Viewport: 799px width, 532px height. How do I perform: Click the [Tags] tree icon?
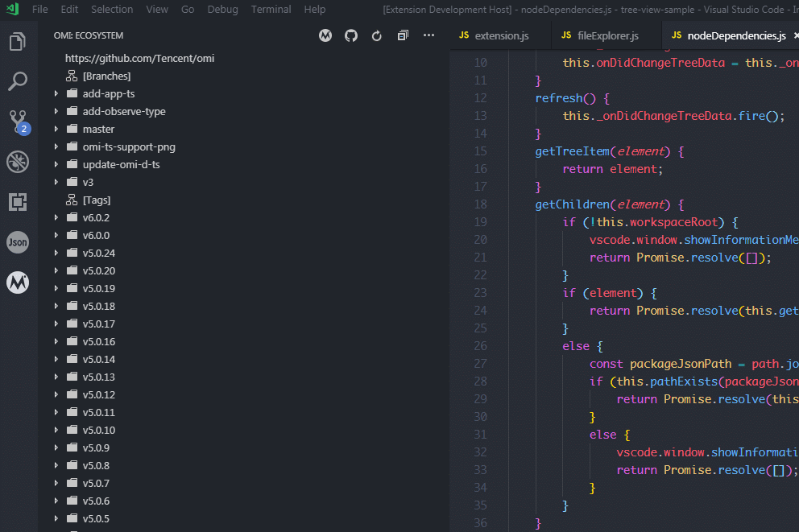(72, 200)
